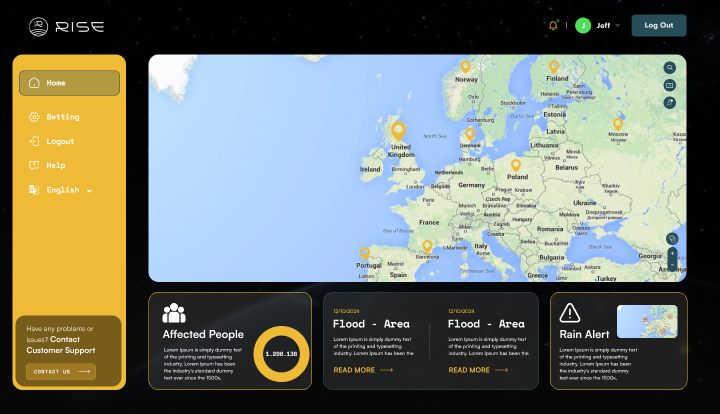Open Setting from the sidebar

(x=62, y=117)
